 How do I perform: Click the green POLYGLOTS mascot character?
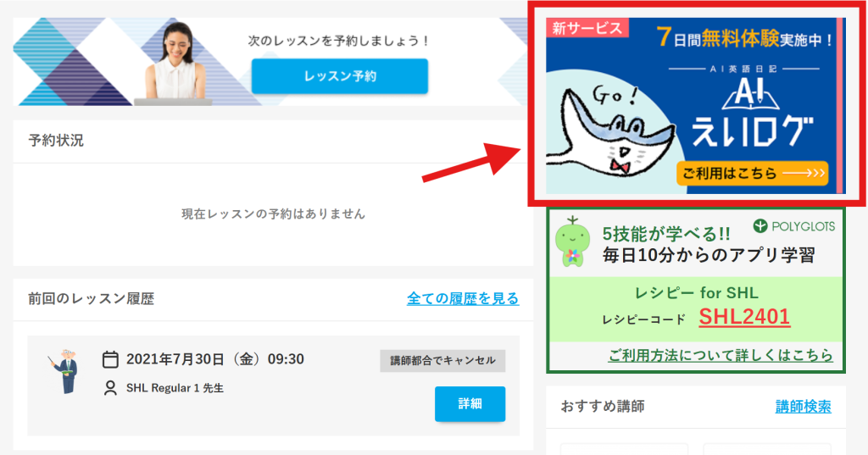click(572, 241)
